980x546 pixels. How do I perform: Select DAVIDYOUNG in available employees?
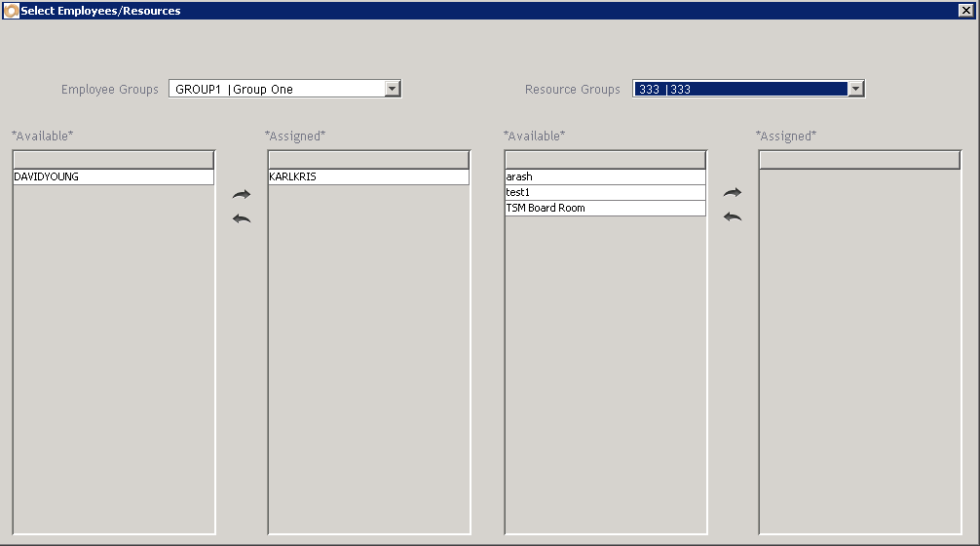113,177
